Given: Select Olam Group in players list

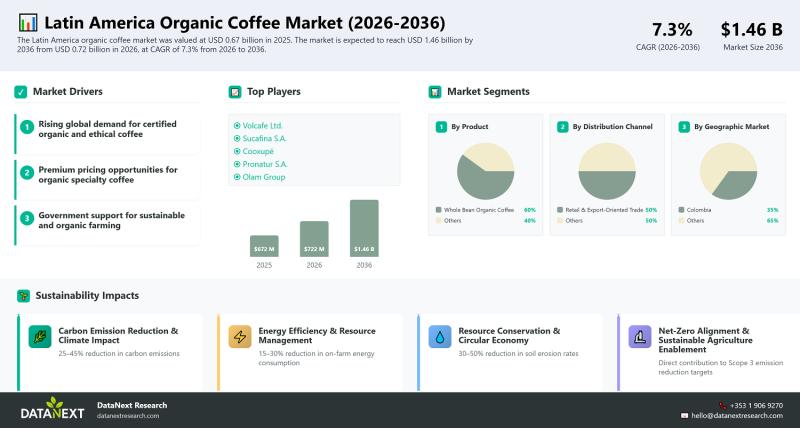Looking at the screenshot, I should pyautogui.click(x=261, y=177).
